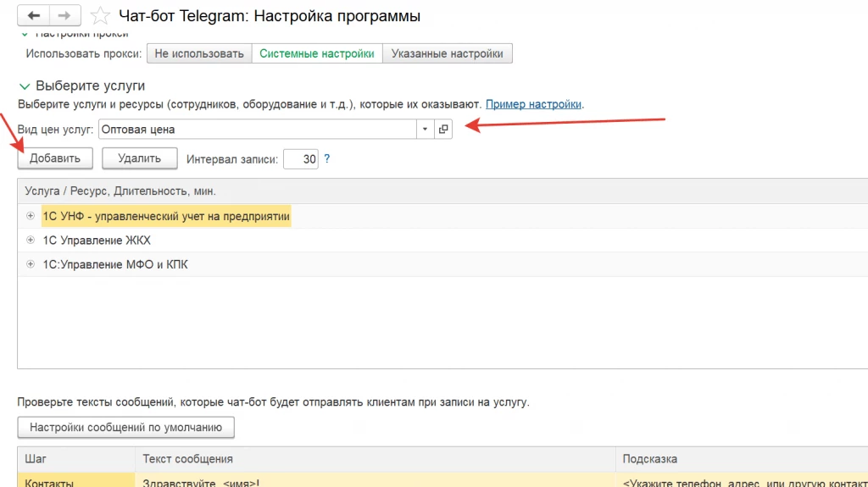Expand '1С:Управление МФО и КПК' row

[x=31, y=264]
